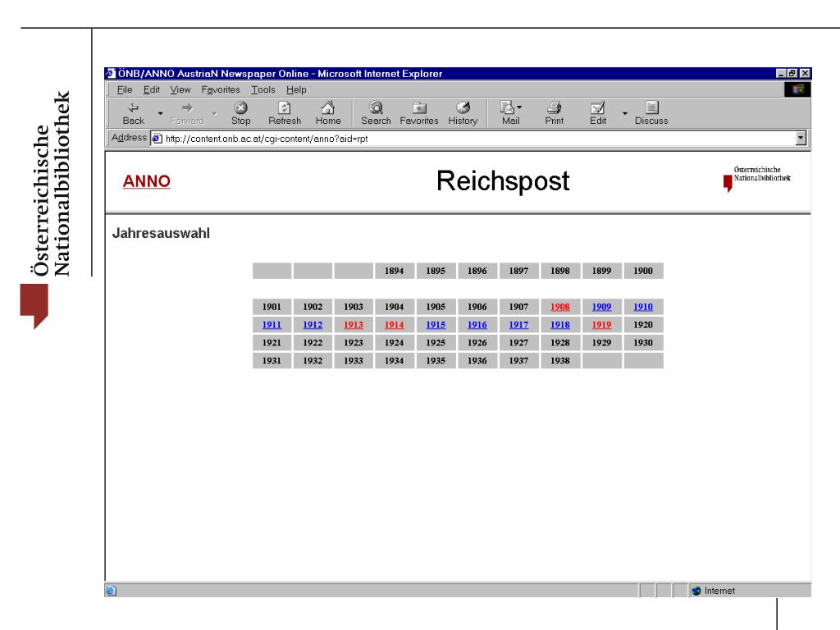Open year 1917 link
Viewport: 840px width, 630px height.
518,325
